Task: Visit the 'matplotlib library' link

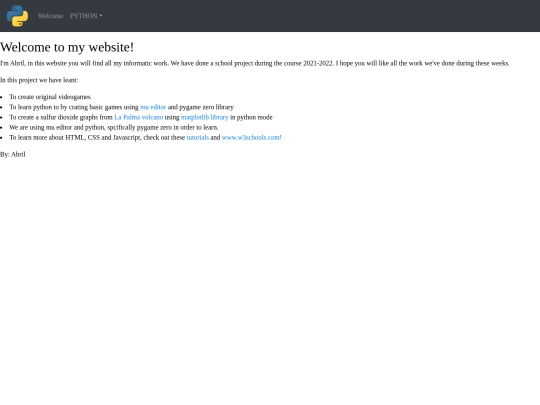Action: [205, 117]
